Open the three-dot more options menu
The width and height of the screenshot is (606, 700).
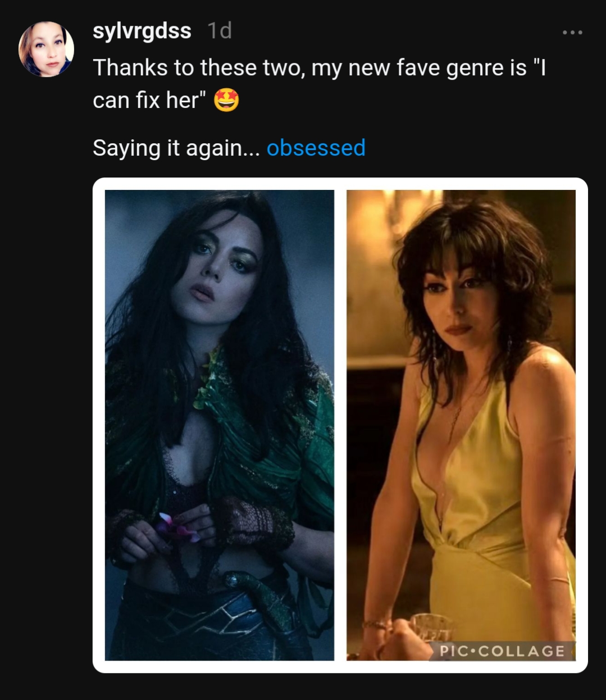tap(572, 33)
